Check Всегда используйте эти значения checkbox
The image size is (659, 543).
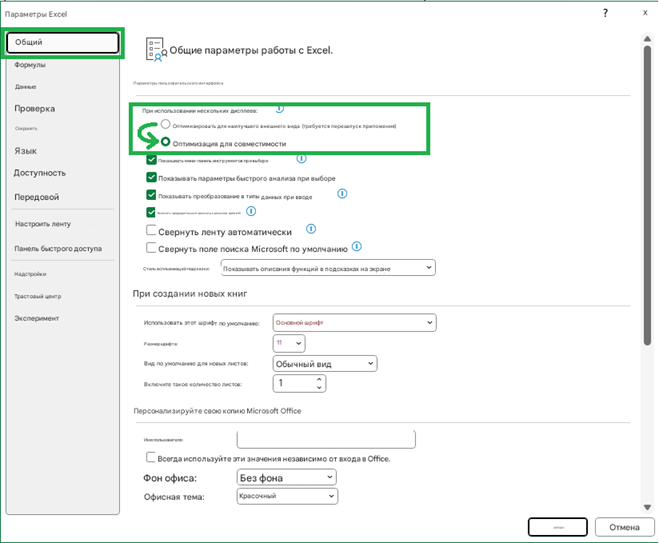150,457
